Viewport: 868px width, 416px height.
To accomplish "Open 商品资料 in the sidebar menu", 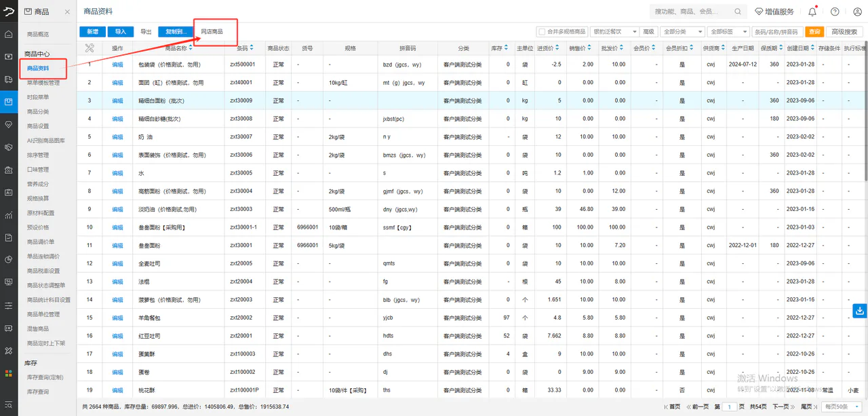I will (x=38, y=69).
